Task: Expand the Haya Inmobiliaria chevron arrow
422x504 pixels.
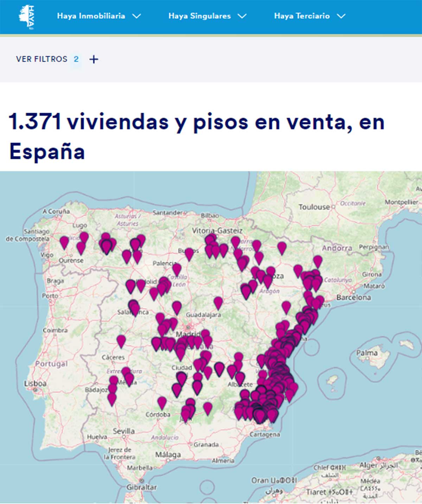Action: click(136, 16)
